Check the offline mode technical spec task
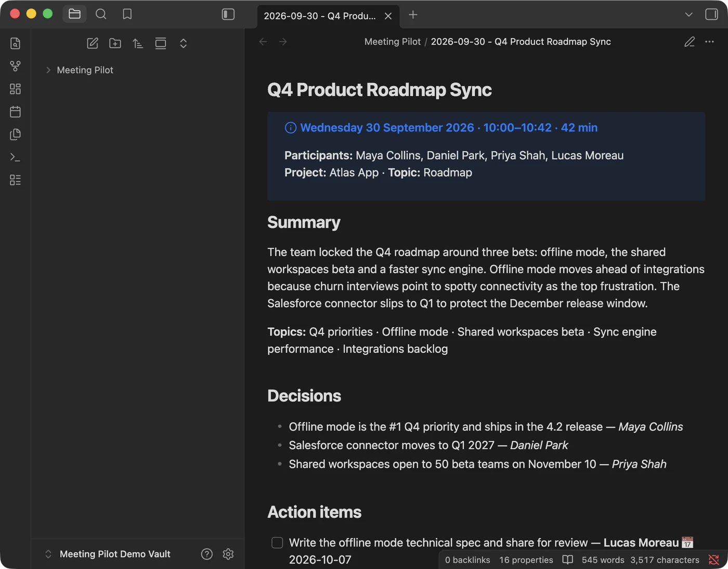This screenshot has width=728, height=569. pos(277,542)
